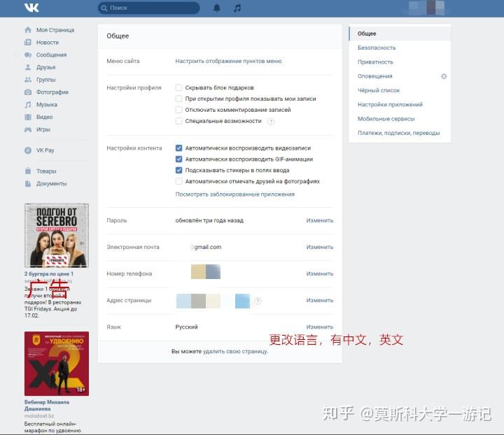Click help icon next to Специальные возможности

point(272,122)
